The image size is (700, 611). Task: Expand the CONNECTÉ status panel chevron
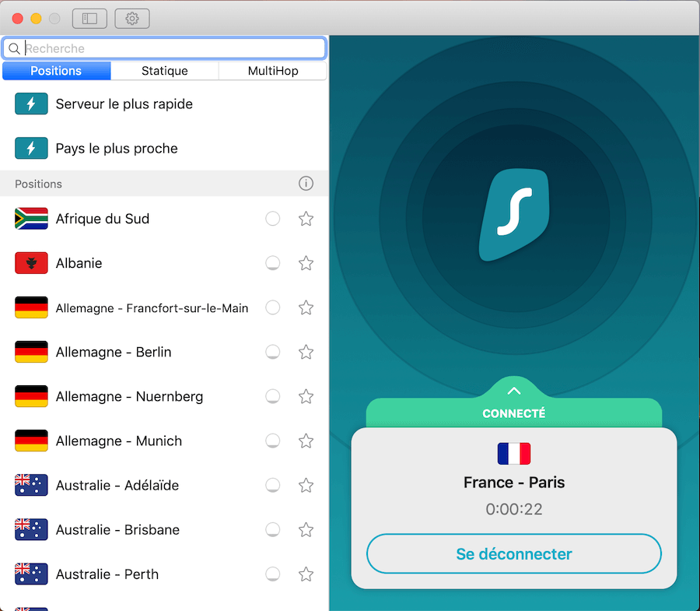tap(514, 391)
